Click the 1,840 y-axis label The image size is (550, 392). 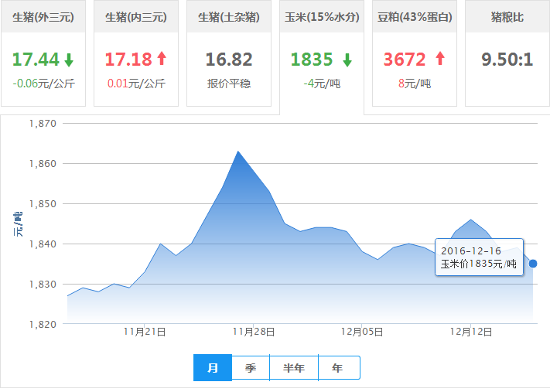pos(43,244)
